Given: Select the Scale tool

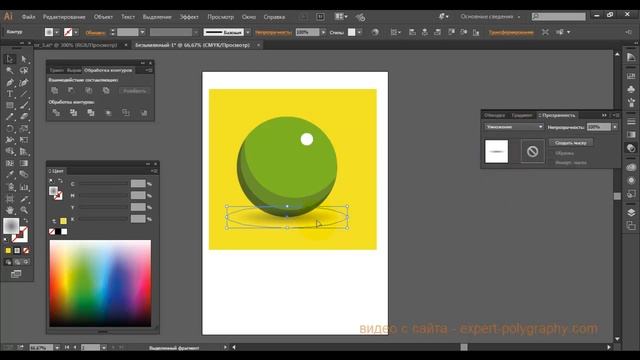Looking at the screenshot, I should [x=24, y=129].
